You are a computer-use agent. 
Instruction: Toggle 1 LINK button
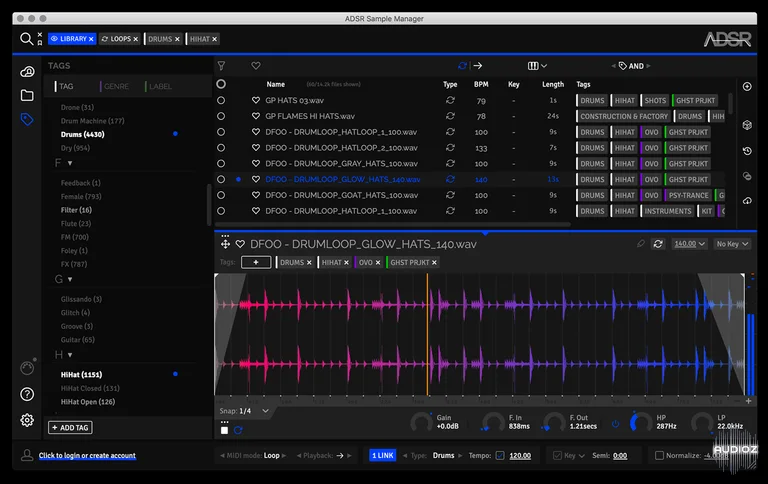pyautogui.click(x=383, y=456)
